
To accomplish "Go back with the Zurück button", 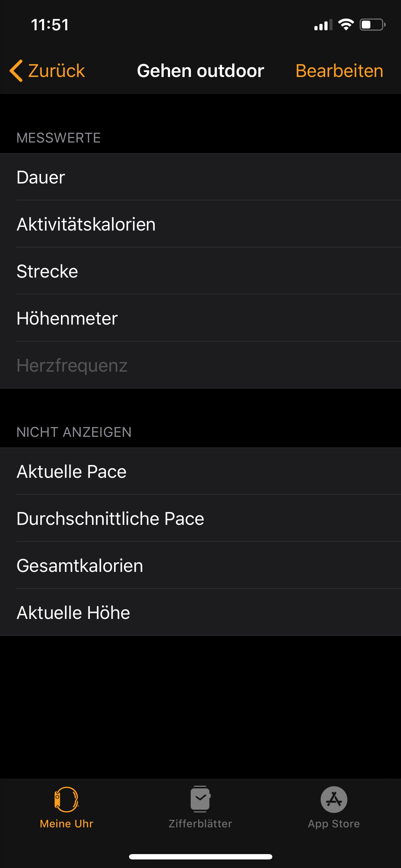I will [x=56, y=71].
